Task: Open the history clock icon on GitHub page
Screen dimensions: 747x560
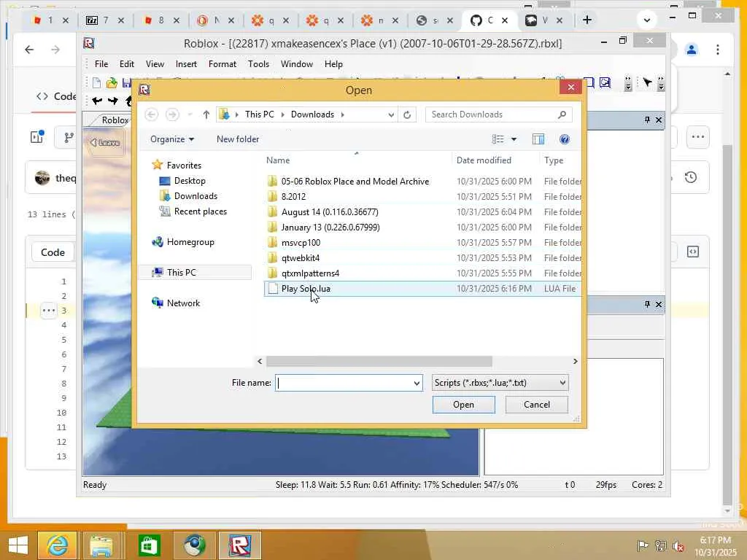Action: (x=691, y=178)
